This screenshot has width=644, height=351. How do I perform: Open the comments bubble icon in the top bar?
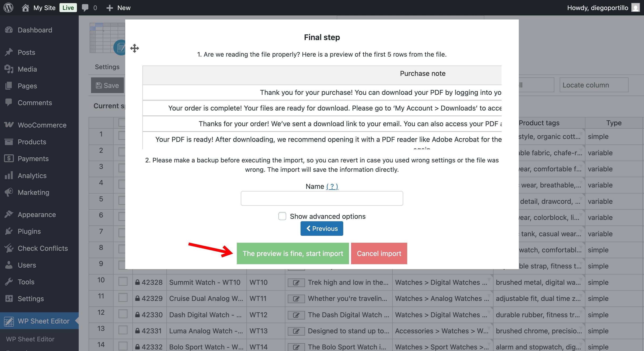tap(85, 8)
